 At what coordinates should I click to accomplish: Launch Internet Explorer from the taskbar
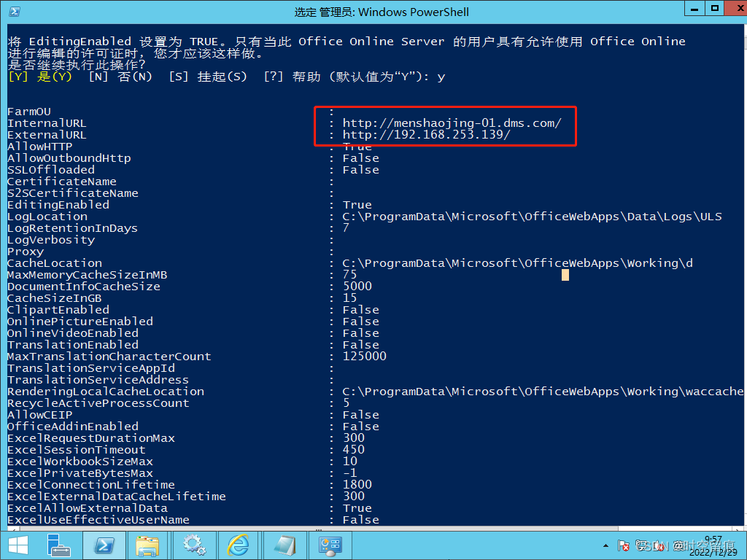(239, 545)
